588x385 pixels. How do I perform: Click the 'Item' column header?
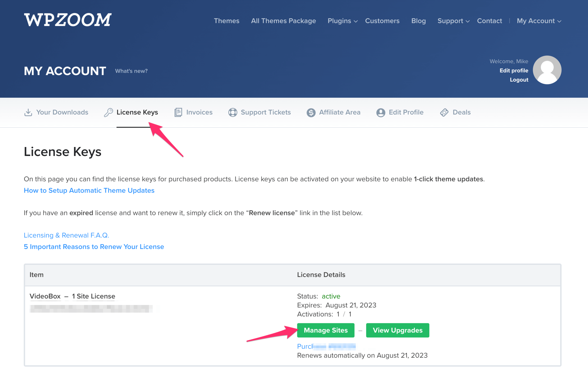pos(37,275)
